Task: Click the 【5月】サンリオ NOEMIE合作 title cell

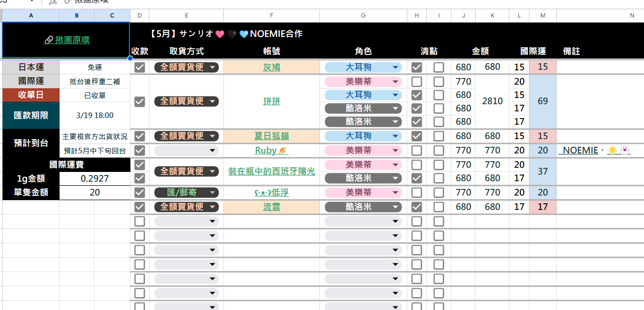Action: pos(225,34)
